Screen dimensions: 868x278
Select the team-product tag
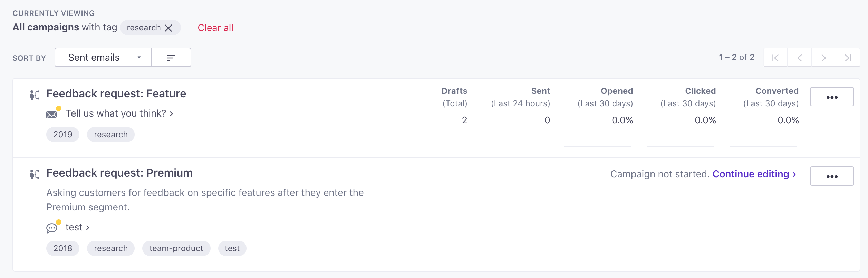pos(176,248)
